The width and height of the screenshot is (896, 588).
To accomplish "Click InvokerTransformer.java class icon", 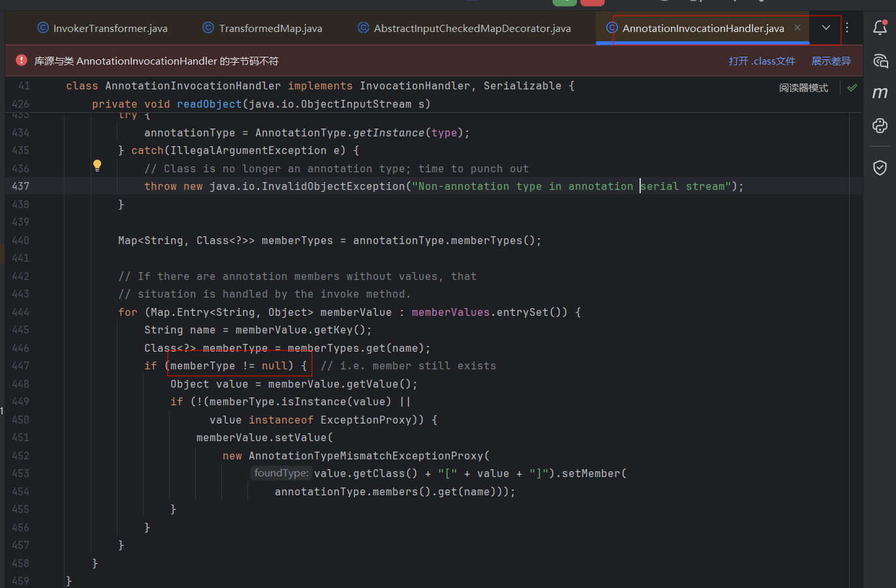I will [x=43, y=27].
